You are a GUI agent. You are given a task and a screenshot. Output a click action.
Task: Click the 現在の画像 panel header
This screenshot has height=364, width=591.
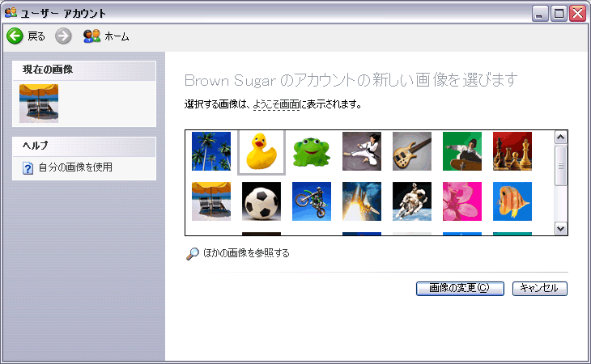point(84,70)
